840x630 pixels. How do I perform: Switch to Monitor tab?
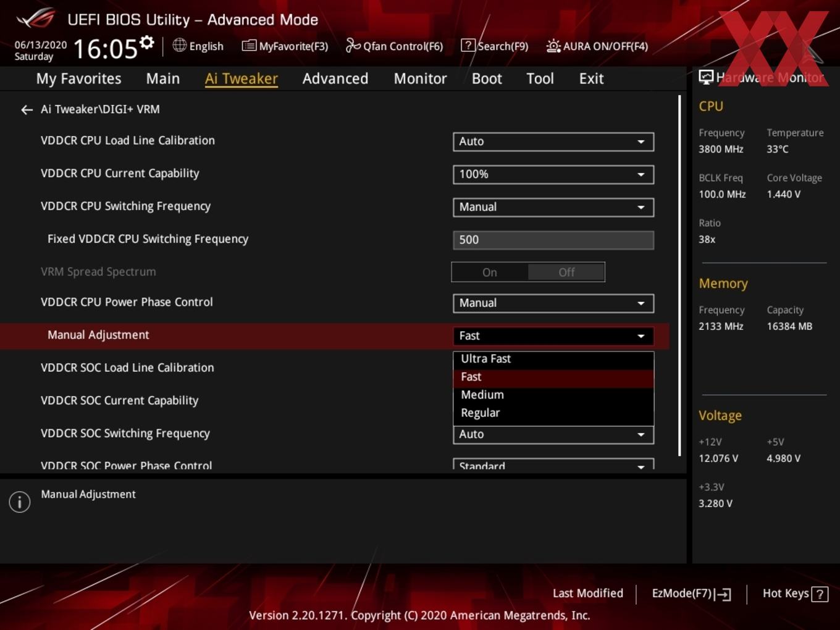[420, 79]
